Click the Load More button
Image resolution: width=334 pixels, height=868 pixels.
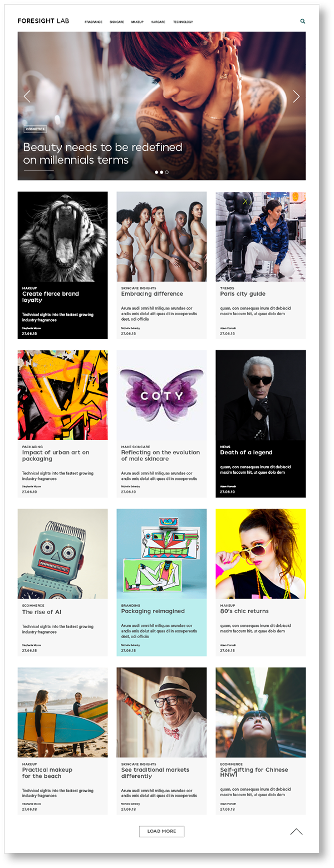click(161, 831)
